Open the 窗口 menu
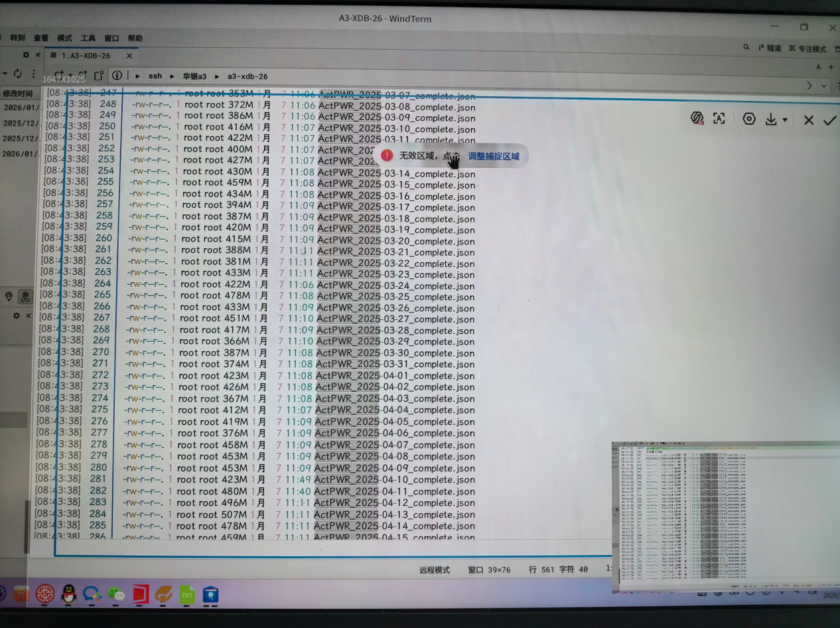 point(111,38)
